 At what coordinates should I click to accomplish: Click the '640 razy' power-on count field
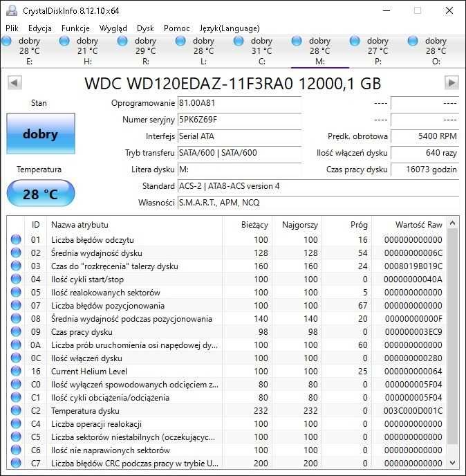[425, 153]
